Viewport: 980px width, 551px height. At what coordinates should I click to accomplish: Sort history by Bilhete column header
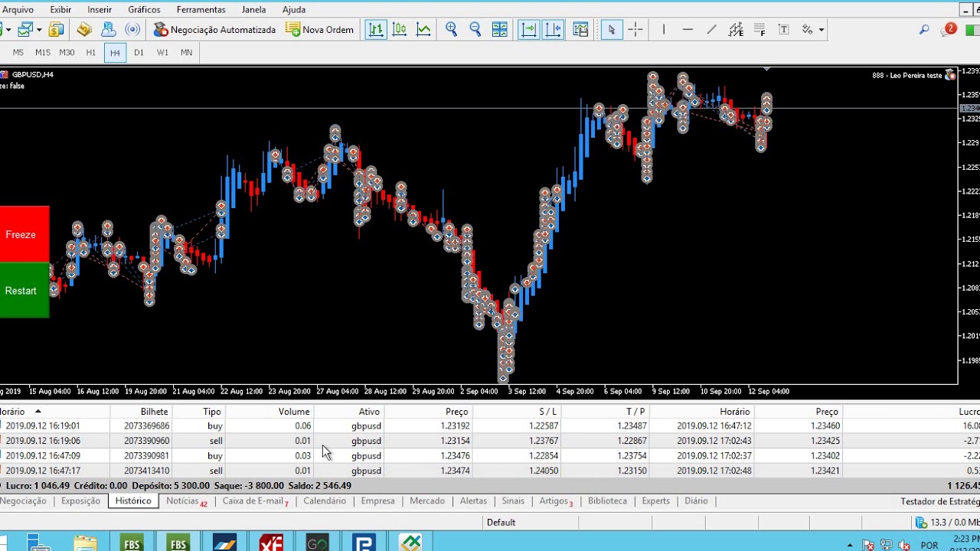[141, 412]
